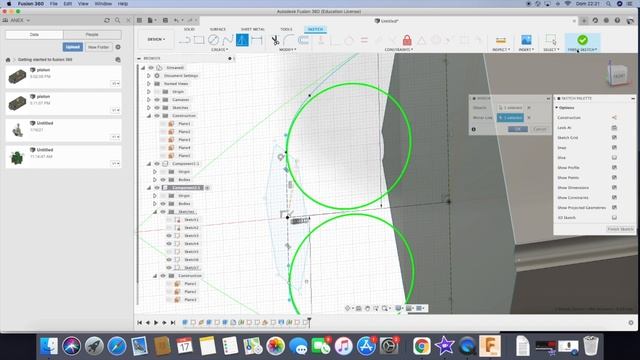The image size is (640, 360).
Task: Toggle the Sketch Grid checkbox
Action: [614, 138]
